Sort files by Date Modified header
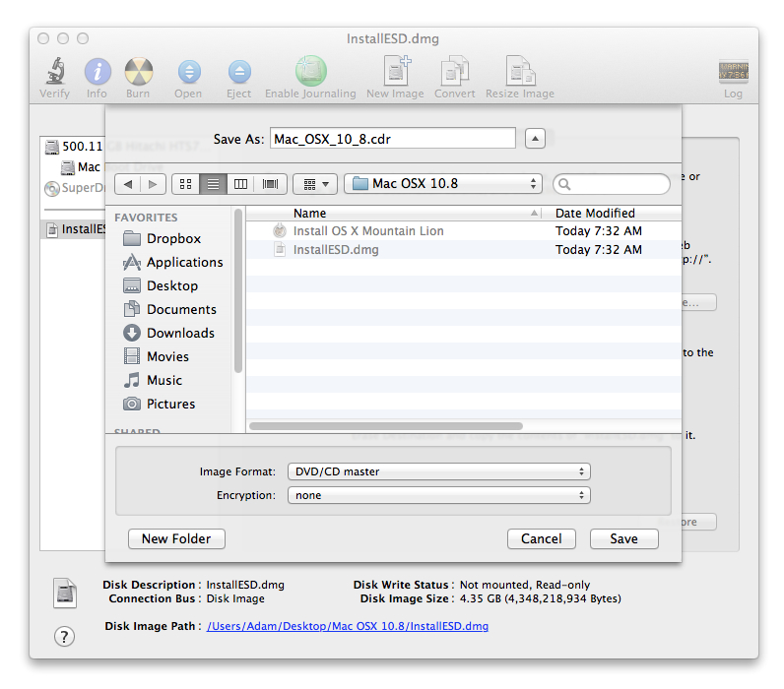 612,214
